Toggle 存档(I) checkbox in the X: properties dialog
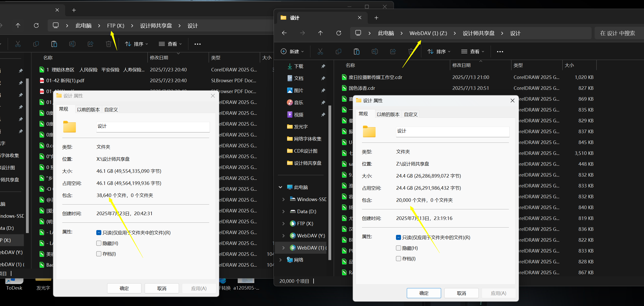Viewport: 644px width, 306px height. point(99,254)
